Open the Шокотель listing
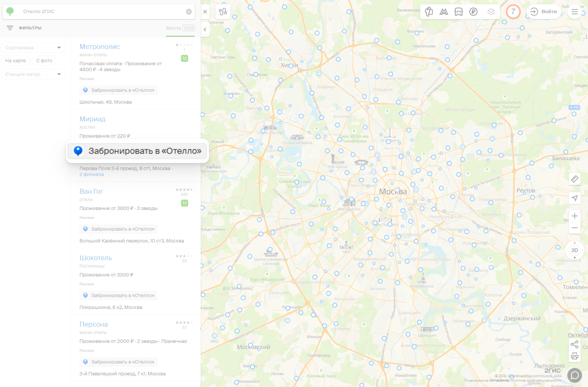588x387 pixels. [96, 258]
